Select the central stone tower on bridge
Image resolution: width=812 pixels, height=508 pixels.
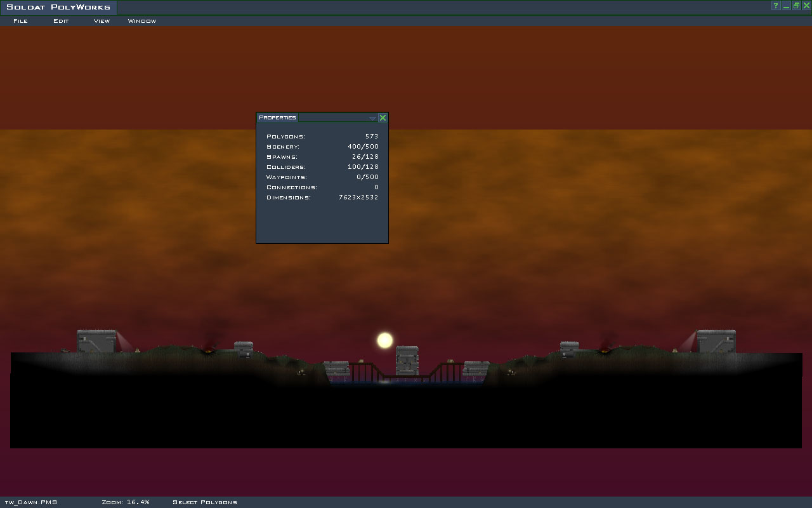(x=407, y=360)
